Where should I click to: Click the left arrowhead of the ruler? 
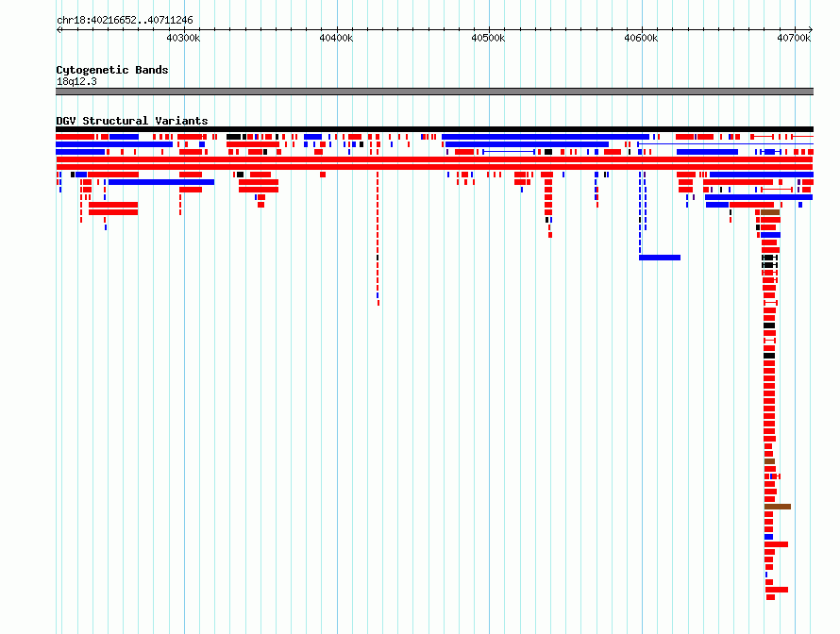coord(59,29)
